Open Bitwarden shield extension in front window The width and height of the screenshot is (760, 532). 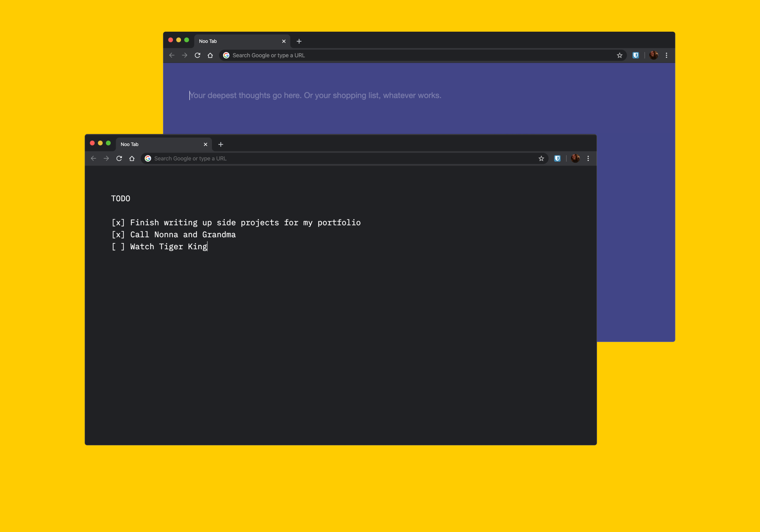click(557, 158)
